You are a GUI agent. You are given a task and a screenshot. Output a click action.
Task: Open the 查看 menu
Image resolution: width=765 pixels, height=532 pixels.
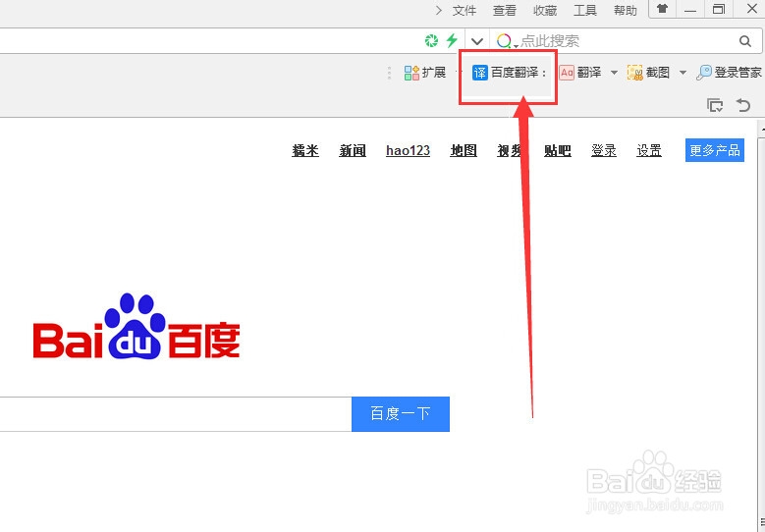(x=504, y=10)
